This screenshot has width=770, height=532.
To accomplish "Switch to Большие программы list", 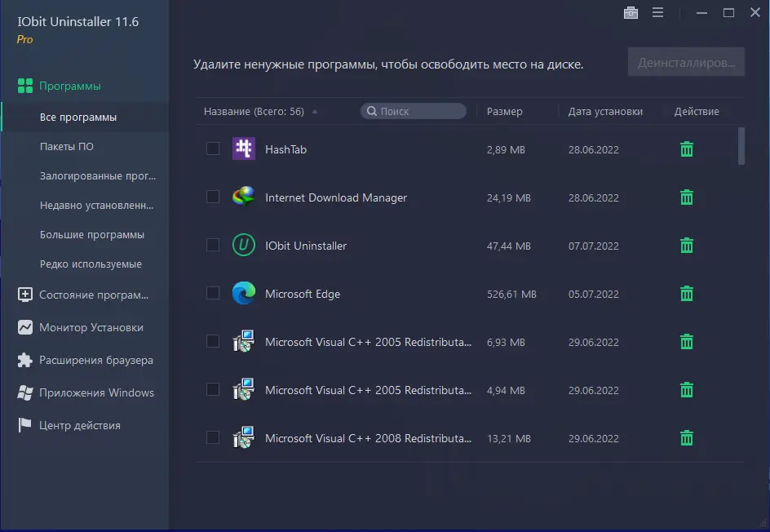I will (91, 235).
